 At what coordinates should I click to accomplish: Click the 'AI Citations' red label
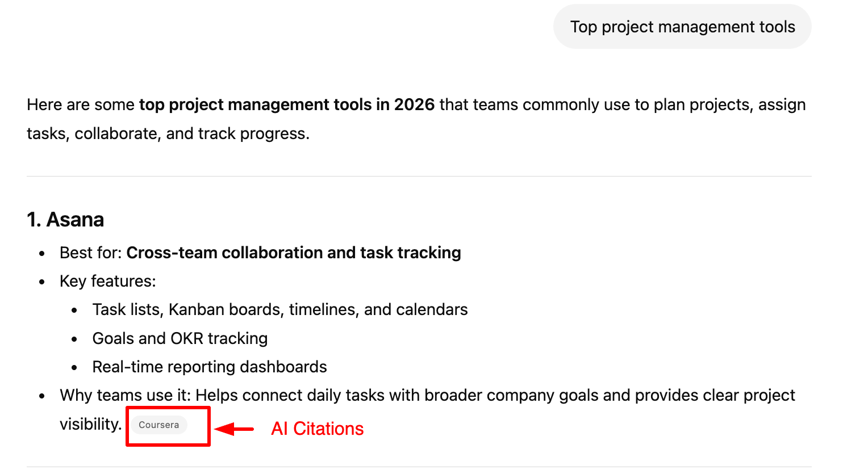[x=317, y=429]
